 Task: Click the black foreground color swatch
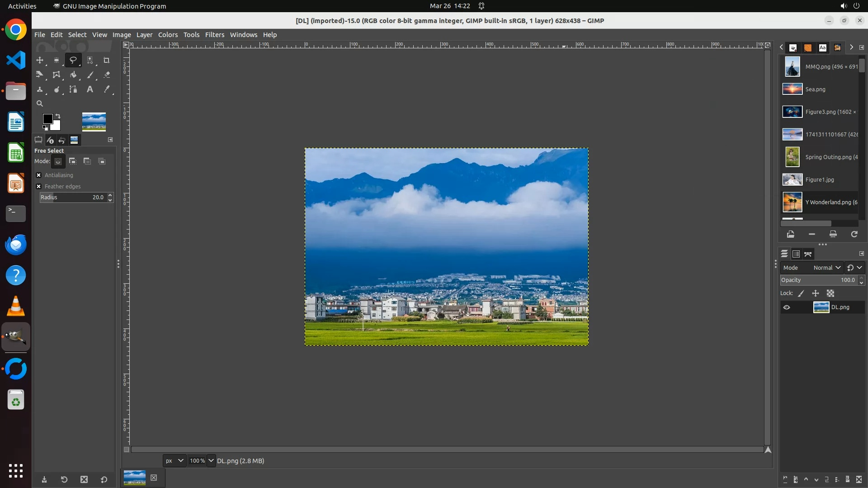click(47, 118)
